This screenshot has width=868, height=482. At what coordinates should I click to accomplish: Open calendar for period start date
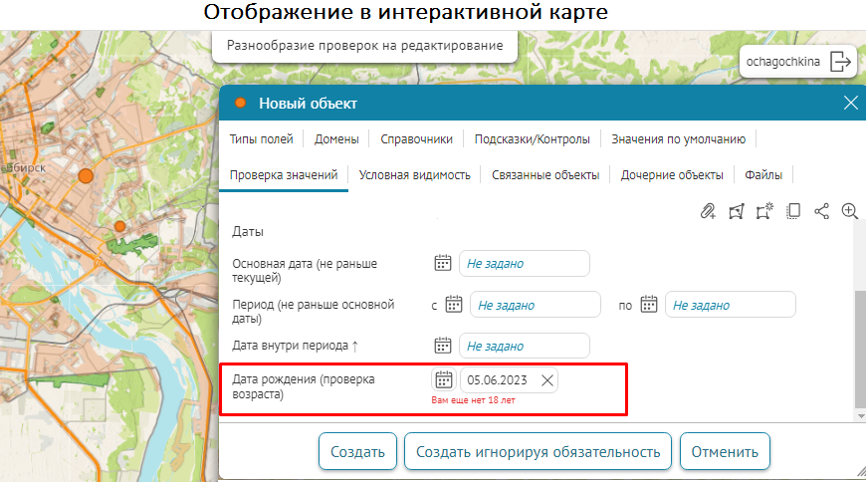click(x=454, y=305)
